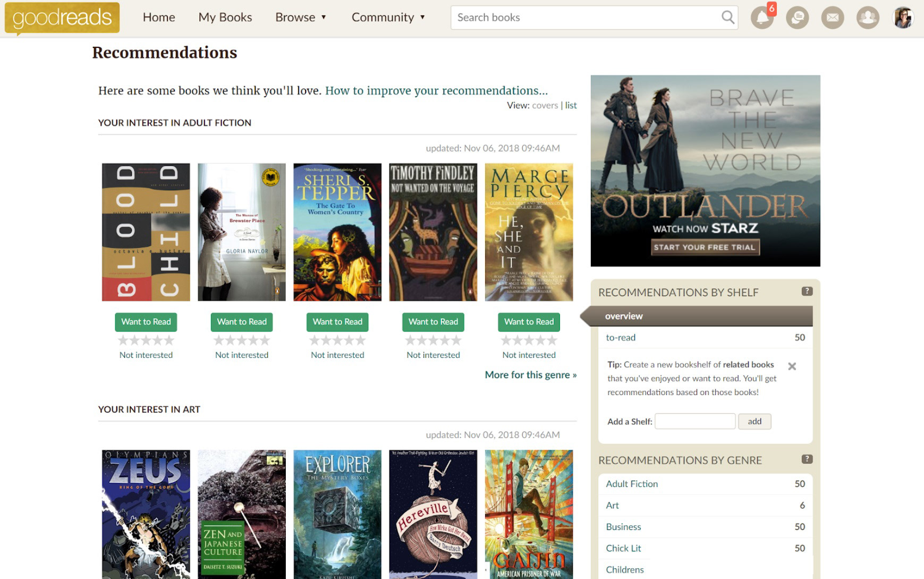Viewport: 924px width, 579px height.
Task: Open the Bloodchild book cover
Action: pos(146,232)
